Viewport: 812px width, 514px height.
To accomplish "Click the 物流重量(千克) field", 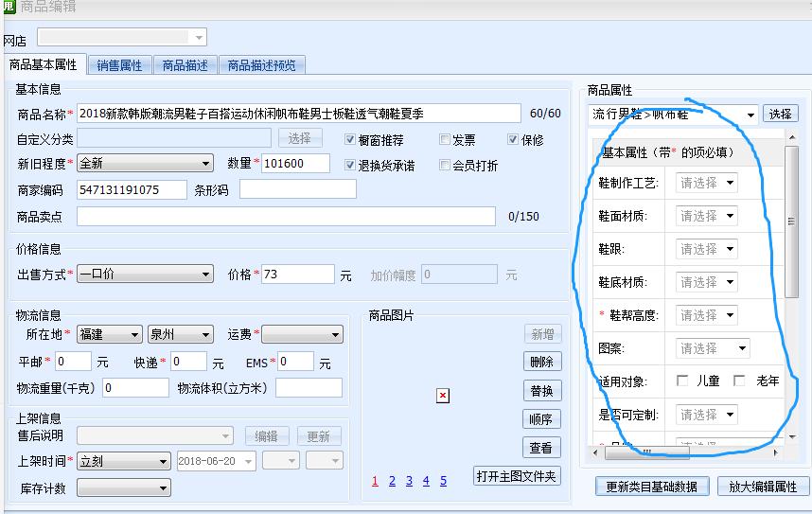I will pos(135,387).
